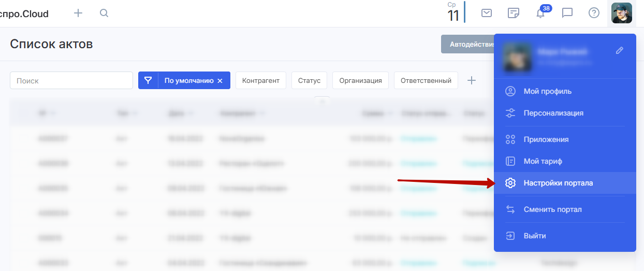Click the user avatar in the top bar

point(621,13)
